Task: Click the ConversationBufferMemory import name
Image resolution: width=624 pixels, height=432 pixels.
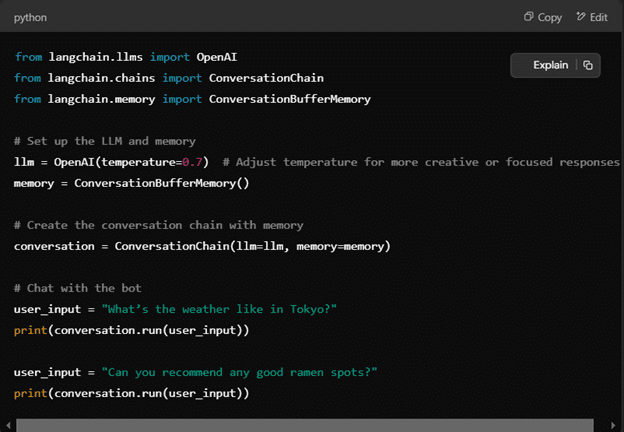Action: point(290,99)
